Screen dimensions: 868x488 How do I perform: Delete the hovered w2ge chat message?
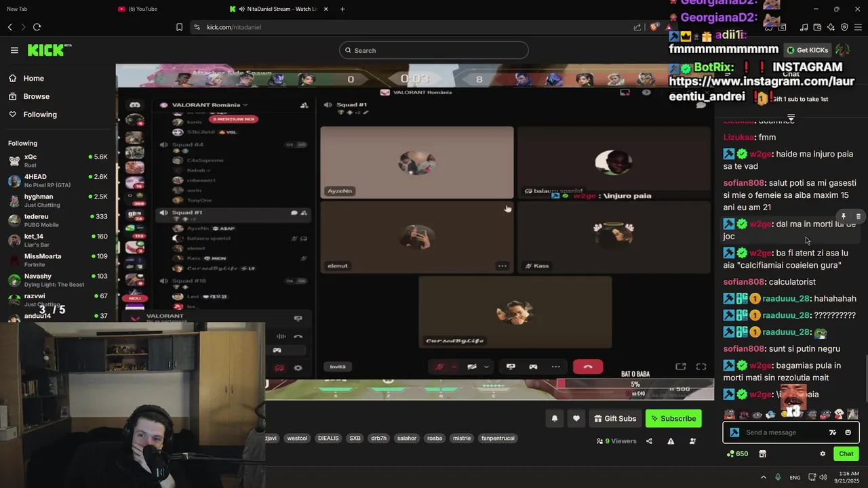click(x=858, y=217)
